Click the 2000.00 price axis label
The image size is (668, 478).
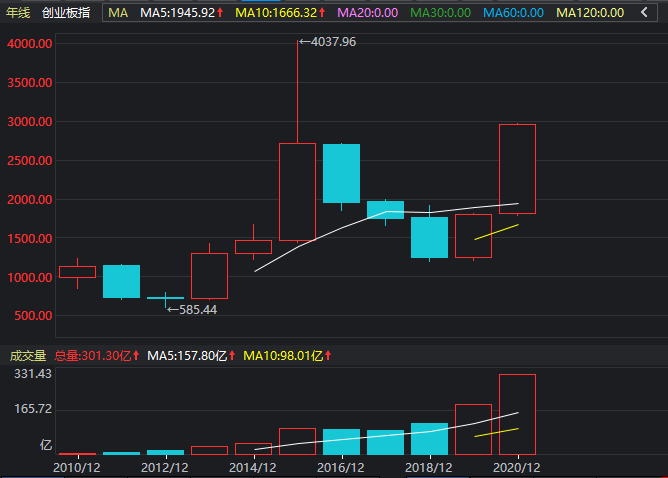(30, 199)
